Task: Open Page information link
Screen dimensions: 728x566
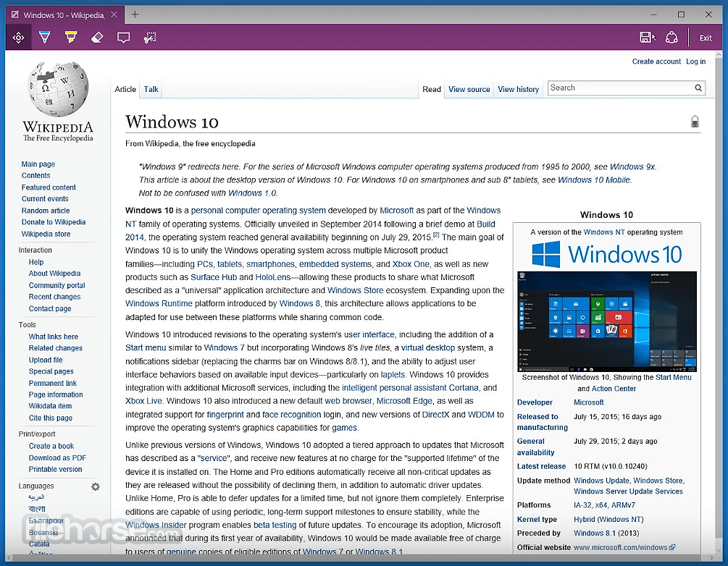Action: pos(56,394)
